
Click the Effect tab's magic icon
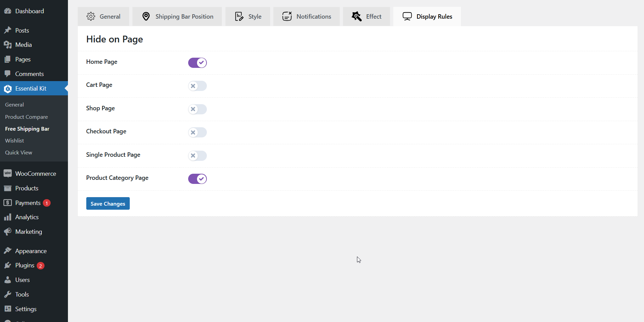click(357, 16)
